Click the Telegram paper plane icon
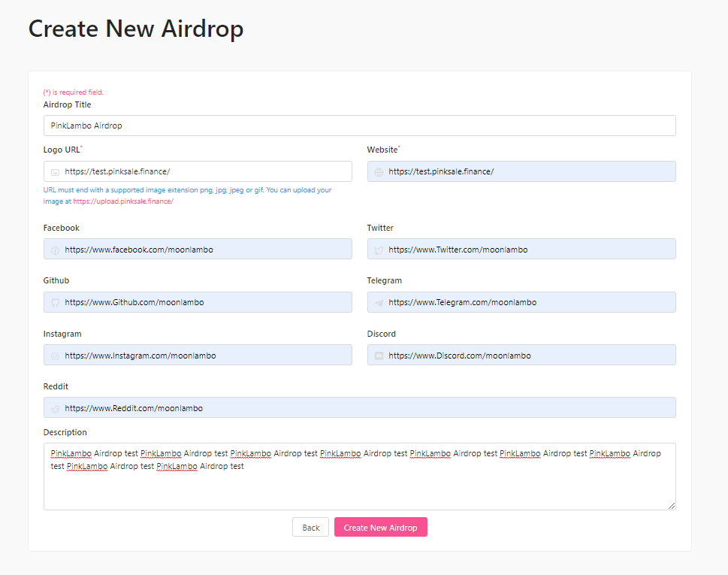 pyautogui.click(x=379, y=303)
